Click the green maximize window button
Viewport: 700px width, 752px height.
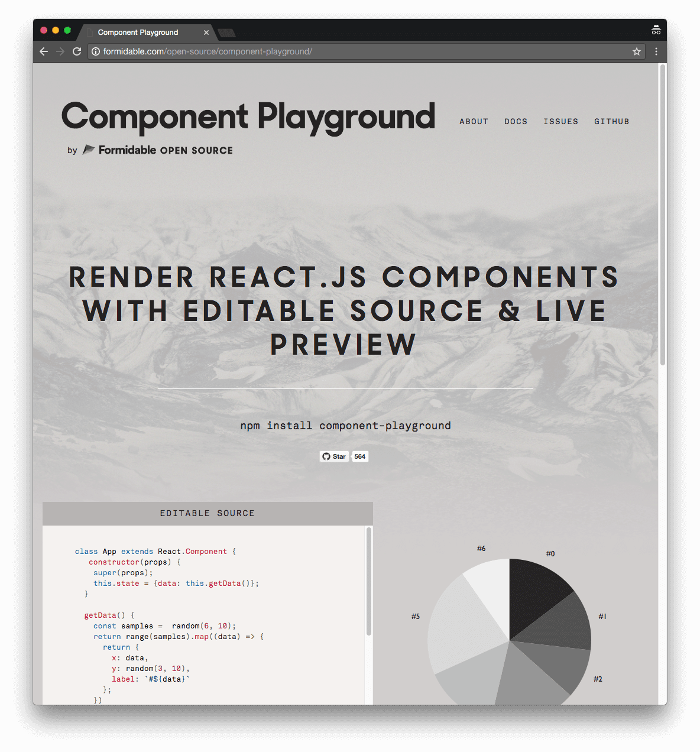[67, 30]
